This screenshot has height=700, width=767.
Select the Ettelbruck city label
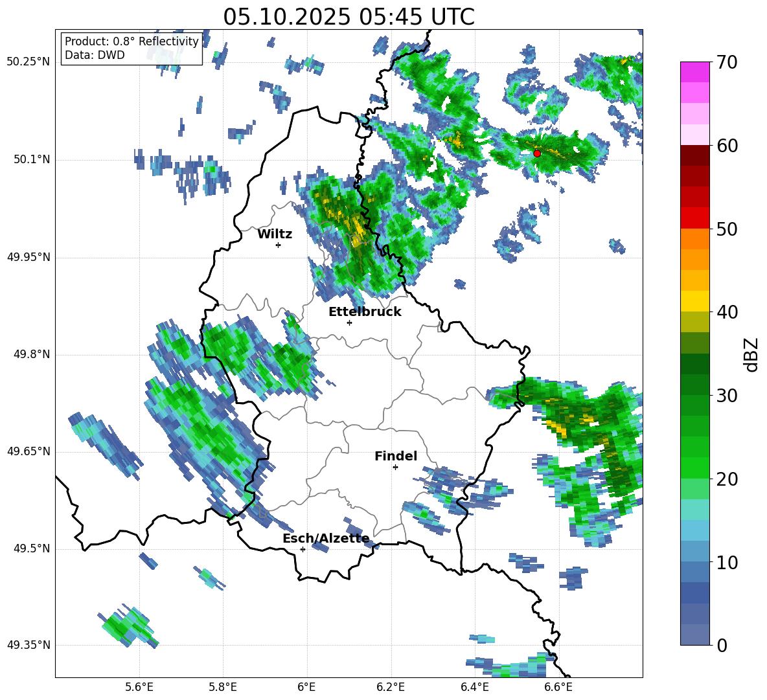365,311
